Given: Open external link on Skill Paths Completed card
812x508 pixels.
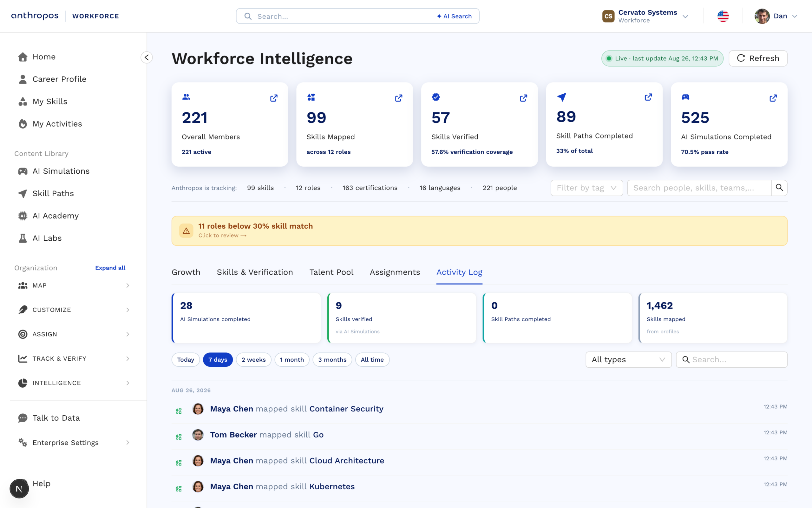Looking at the screenshot, I should (x=648, y=97).
